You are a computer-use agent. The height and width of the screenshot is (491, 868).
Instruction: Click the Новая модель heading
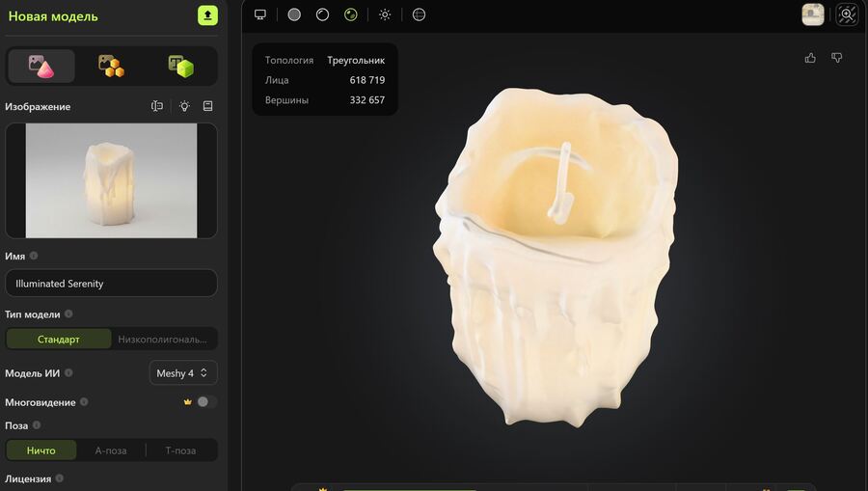click(53, 16)
